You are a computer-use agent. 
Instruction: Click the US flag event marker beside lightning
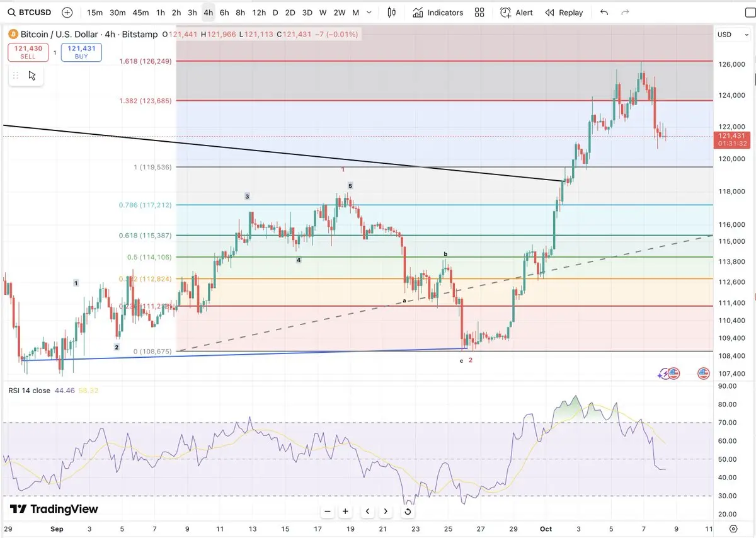click(673, 374)
